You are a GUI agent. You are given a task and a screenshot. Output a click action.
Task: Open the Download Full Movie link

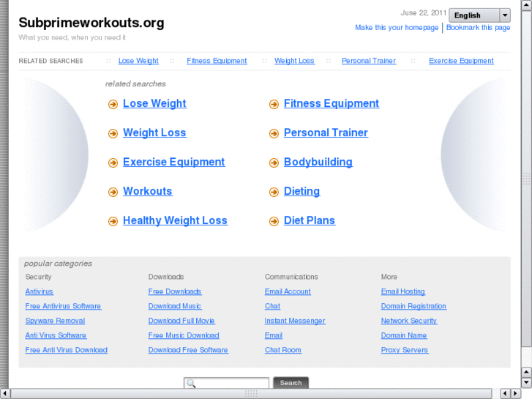(181, 321)
